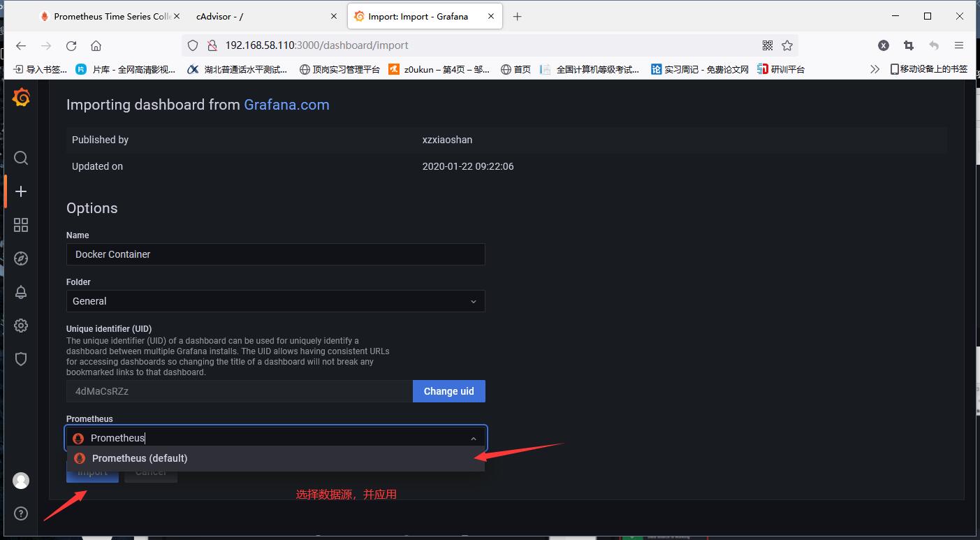Open the user profile avatar in sidebar
This screenshot has width=980, height=540.
click(x=21, y=481)
